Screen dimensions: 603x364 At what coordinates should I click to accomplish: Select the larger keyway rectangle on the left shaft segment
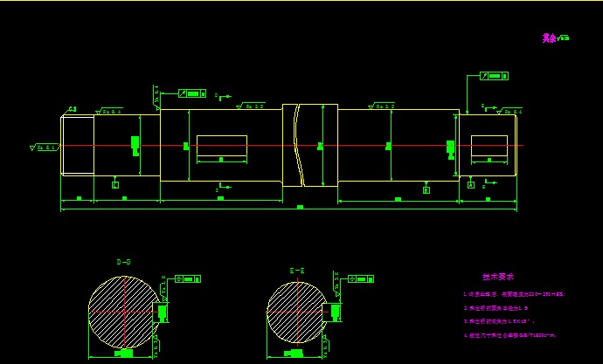pyautogui.click(x=222, y=146)
